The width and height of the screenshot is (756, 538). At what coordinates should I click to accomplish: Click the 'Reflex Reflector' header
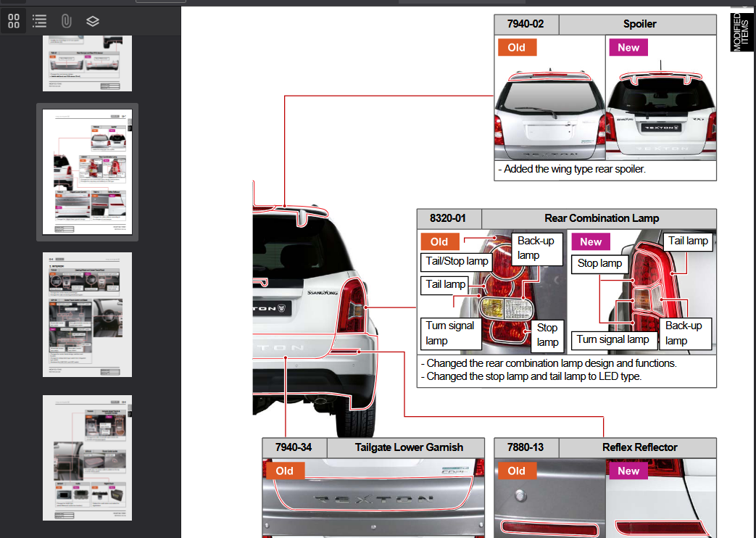click(x=639, y=447)
